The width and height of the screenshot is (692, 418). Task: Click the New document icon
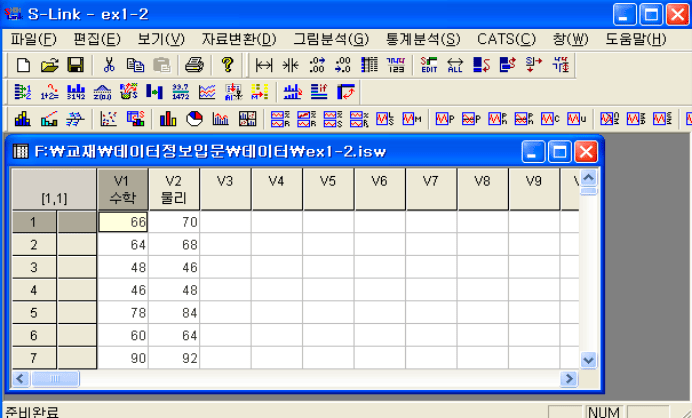(x=24, y=65)
